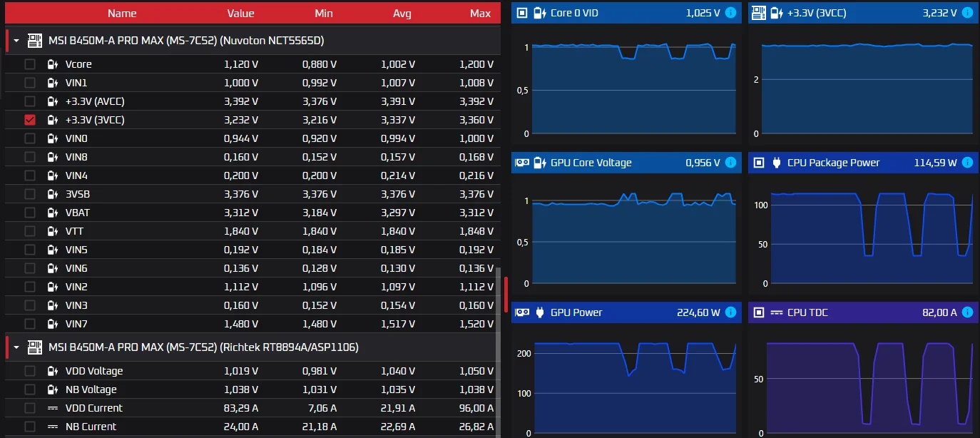
Task: Click info icon on CPU Package Power graph
Action: click(967, 163)
